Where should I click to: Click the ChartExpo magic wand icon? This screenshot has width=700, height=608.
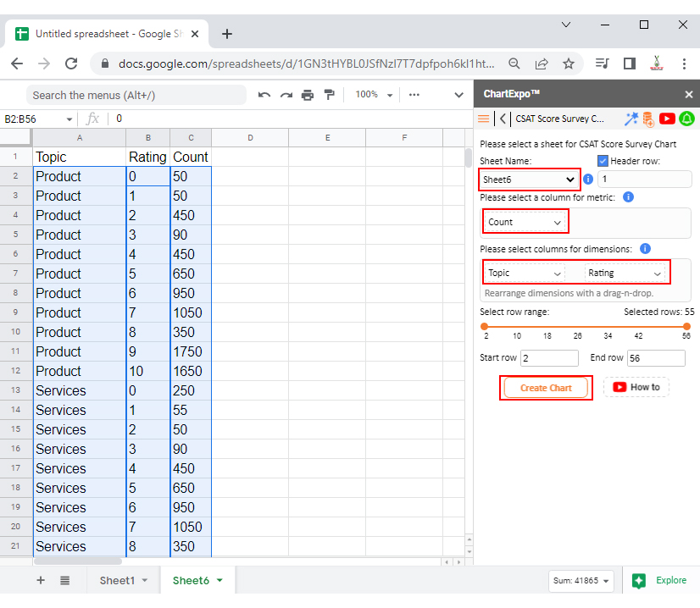point(631,119)
